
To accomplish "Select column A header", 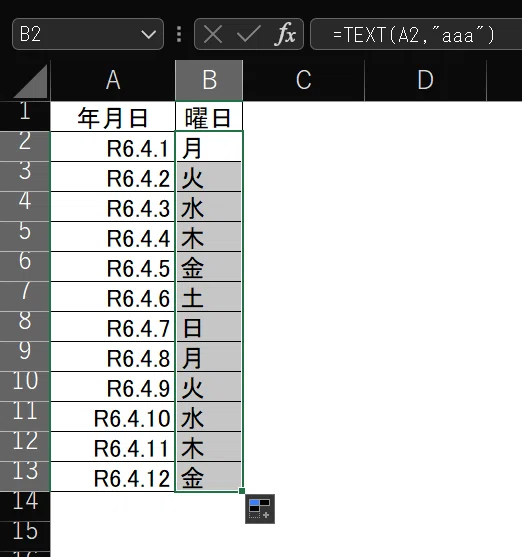I will click(x=113, y=81).
